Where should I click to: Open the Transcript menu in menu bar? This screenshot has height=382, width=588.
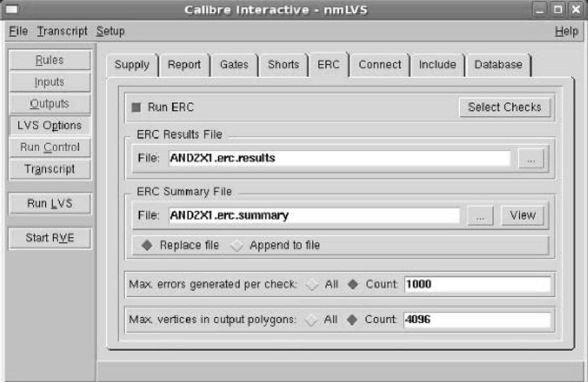(62, 31)
